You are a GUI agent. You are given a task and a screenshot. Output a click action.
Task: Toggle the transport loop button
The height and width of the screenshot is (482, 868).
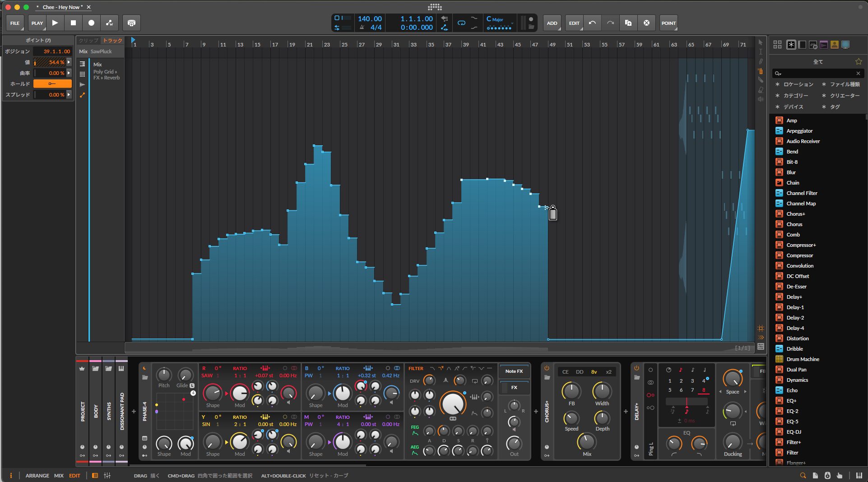(x=461, y=23)
